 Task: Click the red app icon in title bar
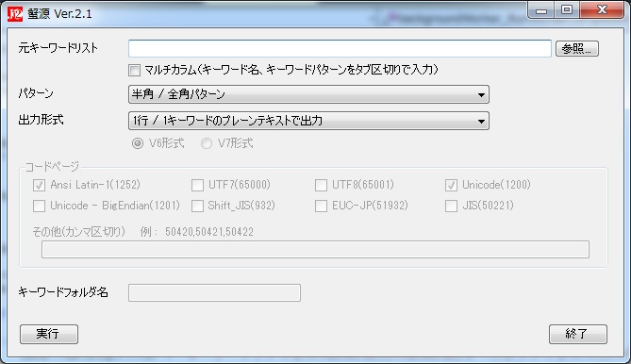tap(15, 14)
